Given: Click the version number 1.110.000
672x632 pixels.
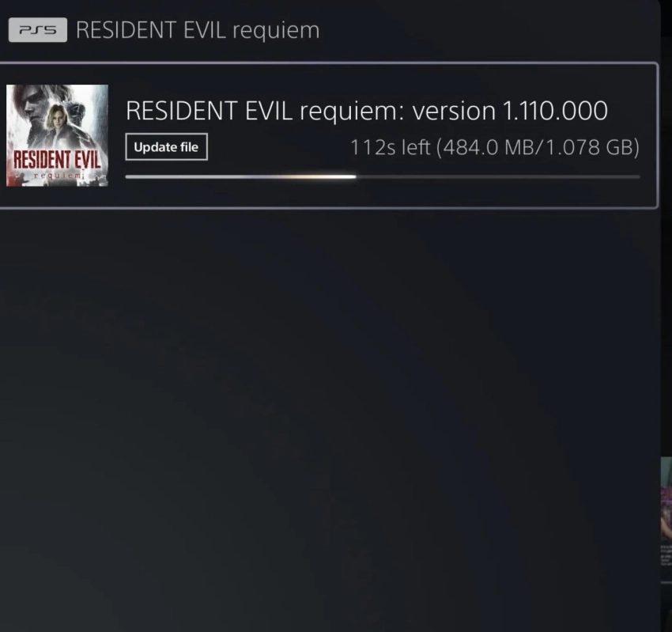Looking at the screenshot, I should click(x=554, y=111).
